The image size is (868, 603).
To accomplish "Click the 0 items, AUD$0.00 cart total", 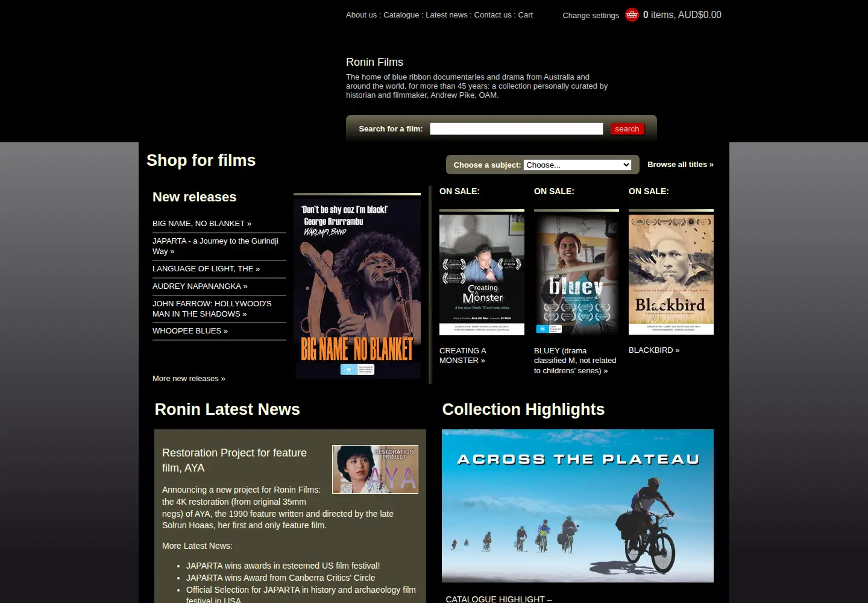I will tap(682, 15).
